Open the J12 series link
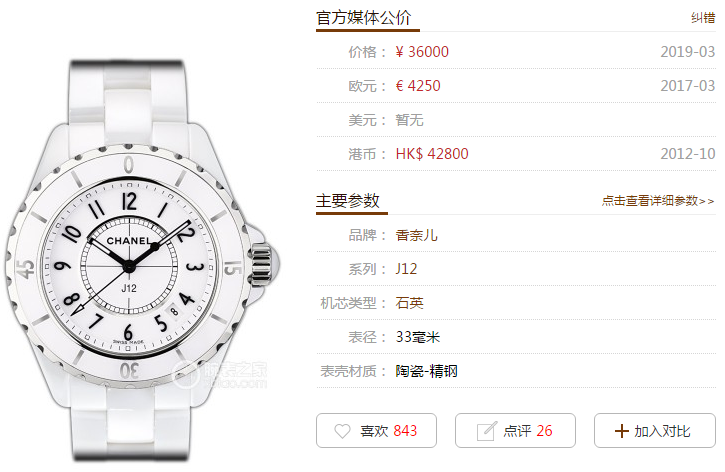The image size is (725, 472). 406,269
